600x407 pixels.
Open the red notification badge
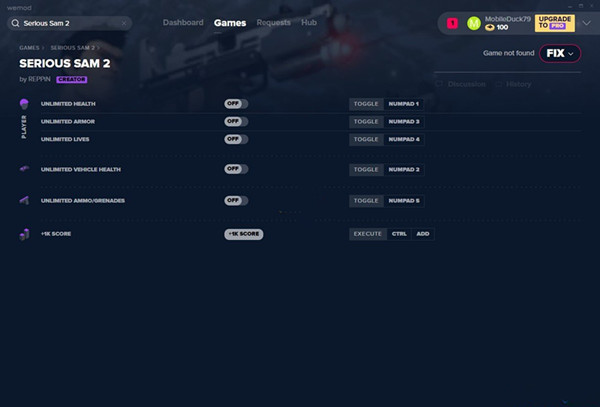(x=452, y=23)
